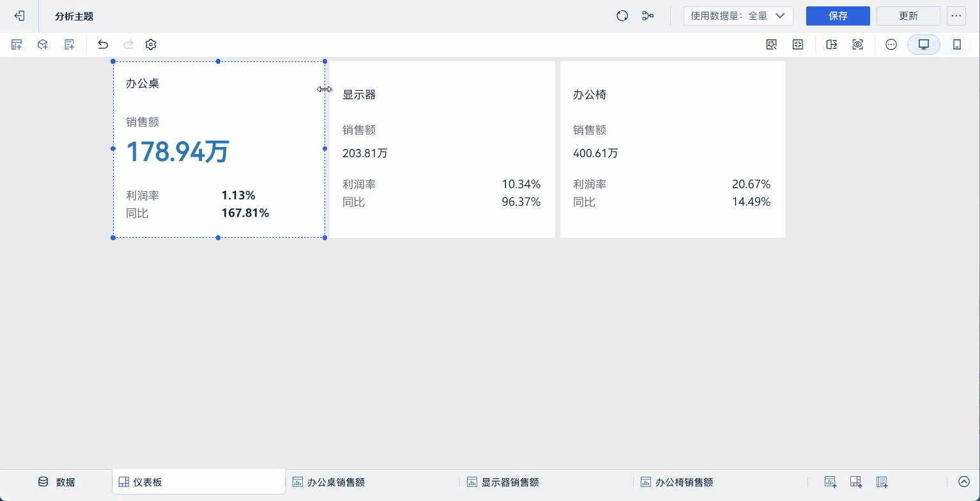Click the 167.81% year-over-year value
This screenshot has width=980, height=501.
click(x=245, y=213)
